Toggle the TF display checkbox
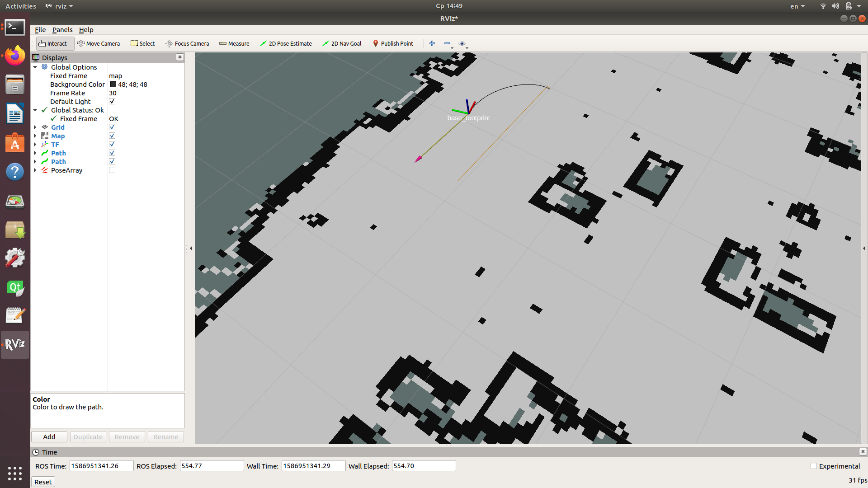The image size is (868, 488). (x=112, y=145)
